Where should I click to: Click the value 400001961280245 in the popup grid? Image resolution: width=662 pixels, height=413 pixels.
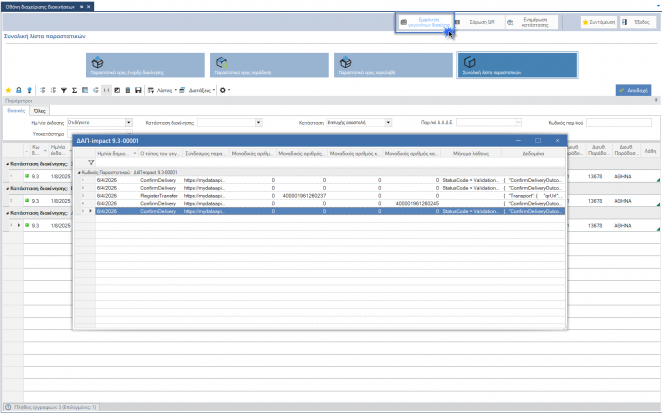point(417,203)
